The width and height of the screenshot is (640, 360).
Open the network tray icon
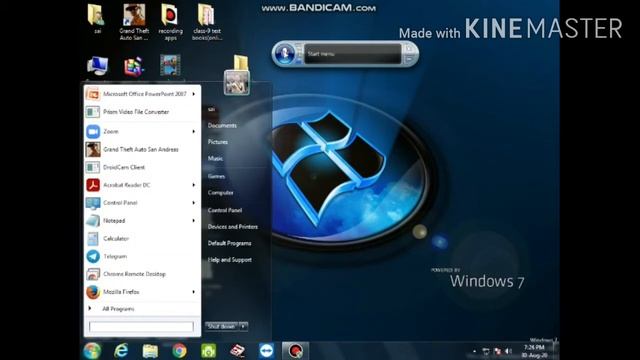click(x=486, y=351)
